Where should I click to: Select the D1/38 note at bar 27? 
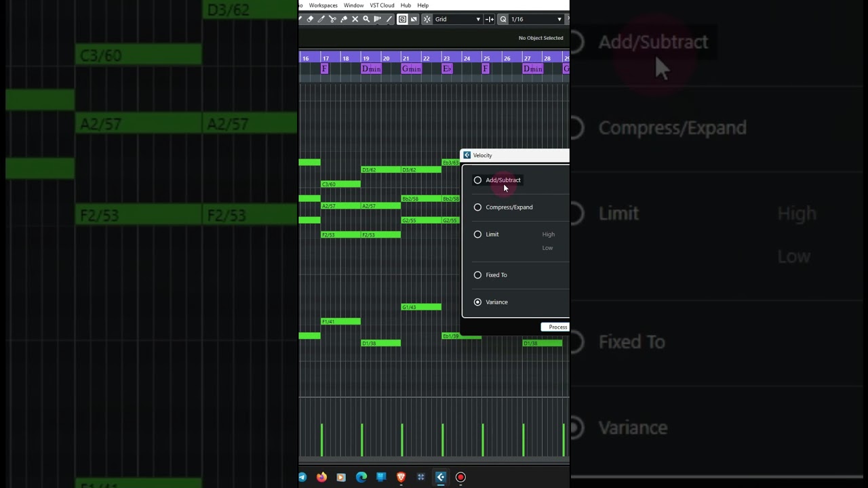[542, 343]
